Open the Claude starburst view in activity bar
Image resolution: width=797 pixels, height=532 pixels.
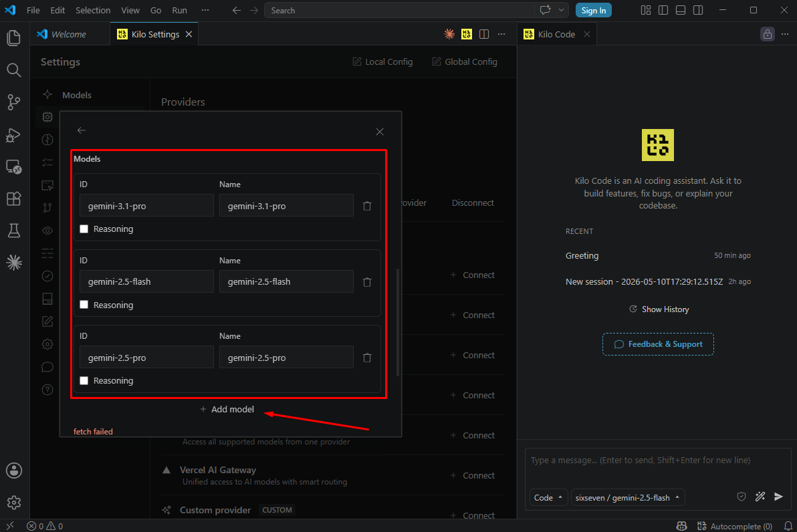(x=14, y=262)
